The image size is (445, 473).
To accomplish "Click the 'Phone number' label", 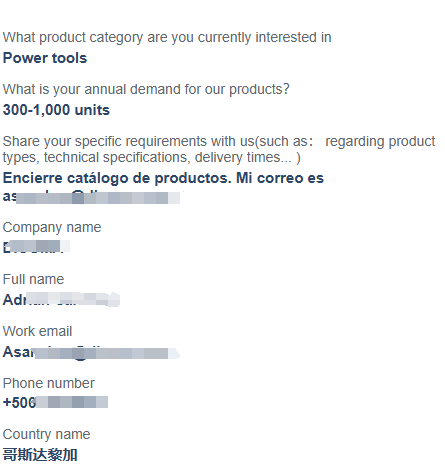I will pyautogui.click(x=49, y=384).
